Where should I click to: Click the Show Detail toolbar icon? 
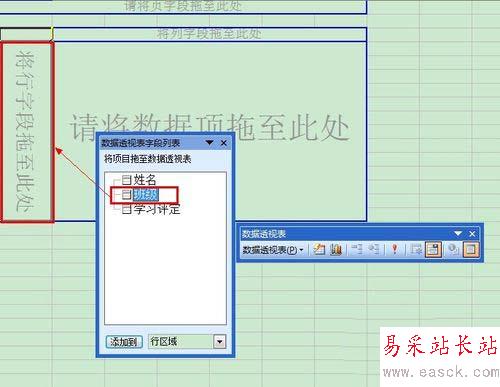coord(374,249)
